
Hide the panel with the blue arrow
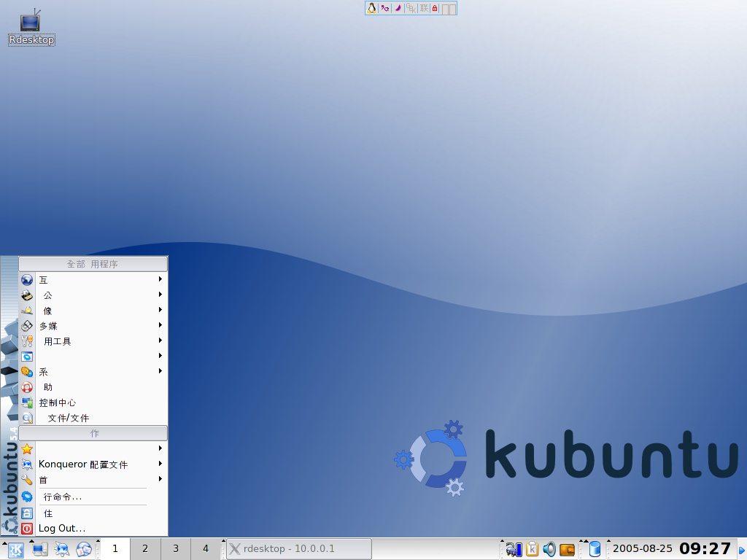tap(742, 550)
